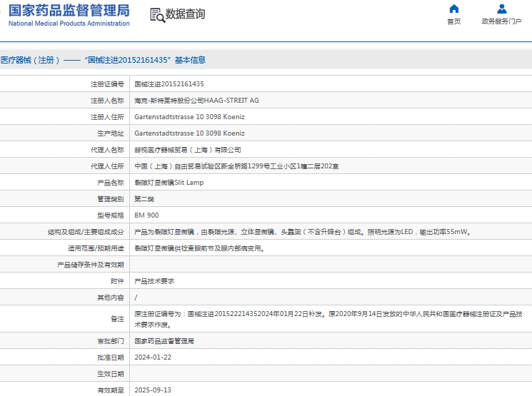Viewport: 532px width, 396px height.
Task: Select remarks text 原注册证编号为
Action: pos(328,319)
